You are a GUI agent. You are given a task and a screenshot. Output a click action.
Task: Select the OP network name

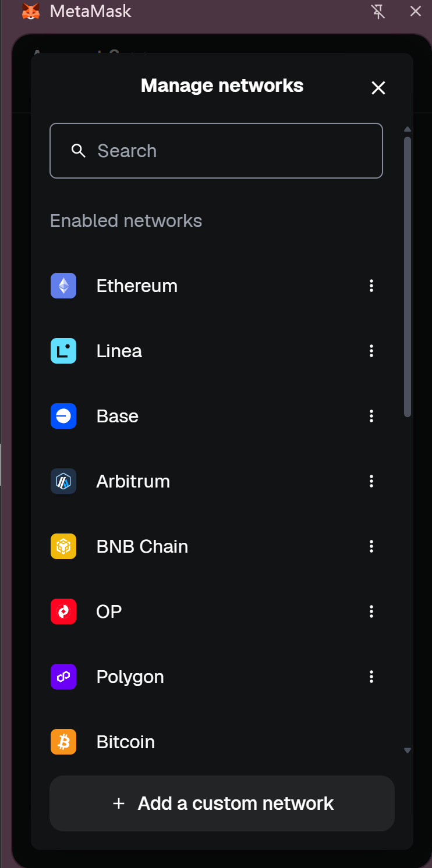(109, 611)
